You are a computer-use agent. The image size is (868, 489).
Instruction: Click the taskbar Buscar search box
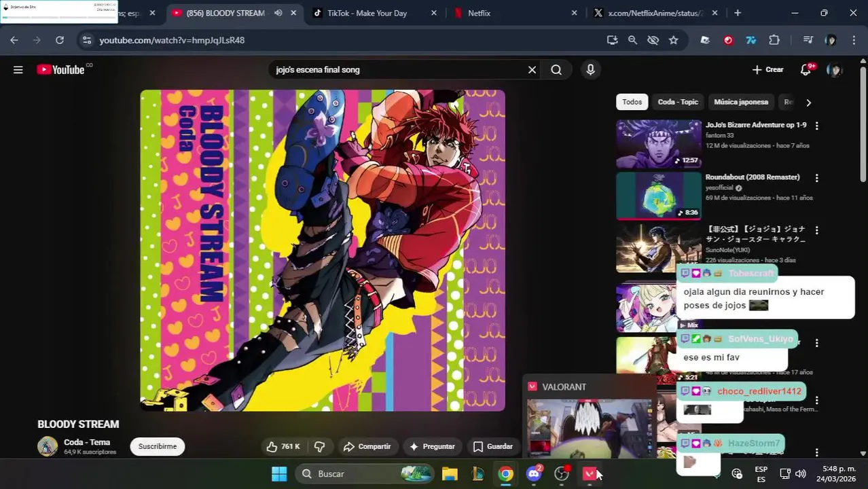pos(365,473)
